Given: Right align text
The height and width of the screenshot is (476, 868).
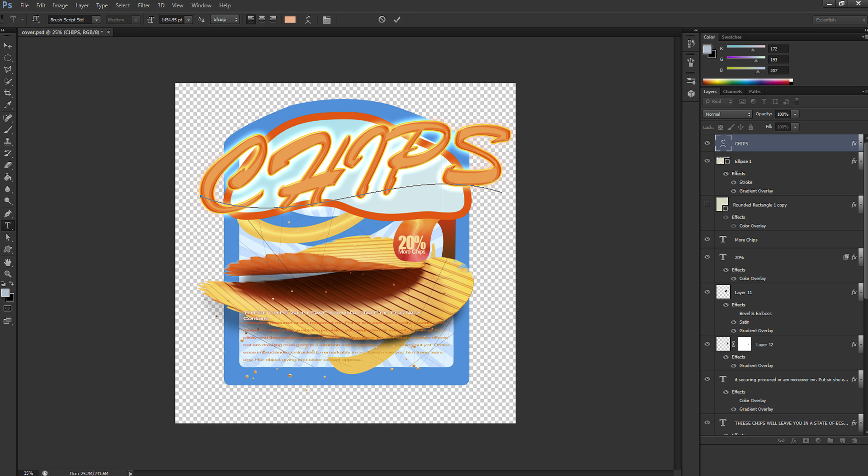Looking at the screenshot, I should [273, 19].
